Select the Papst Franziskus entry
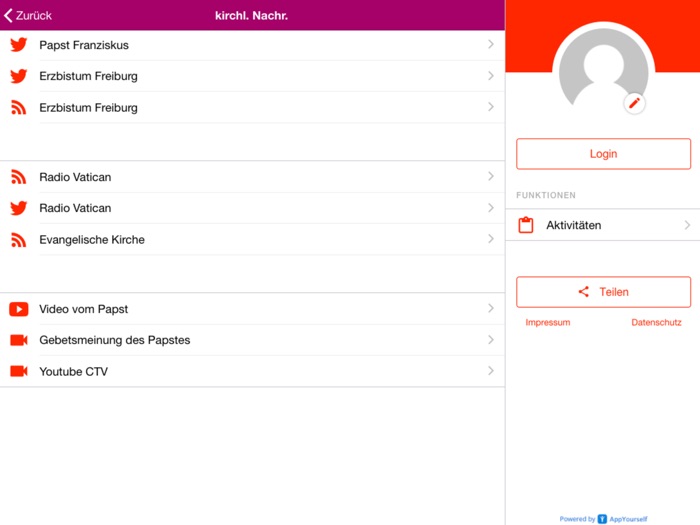The height and width of the screenshot is (525, 700). click(x=252, y=45)
